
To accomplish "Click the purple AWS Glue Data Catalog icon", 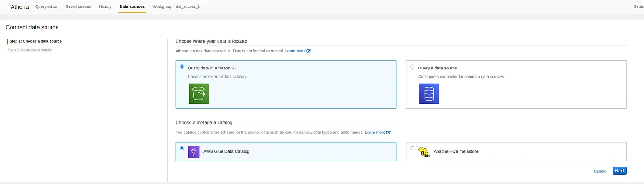I will pos(194,152).
